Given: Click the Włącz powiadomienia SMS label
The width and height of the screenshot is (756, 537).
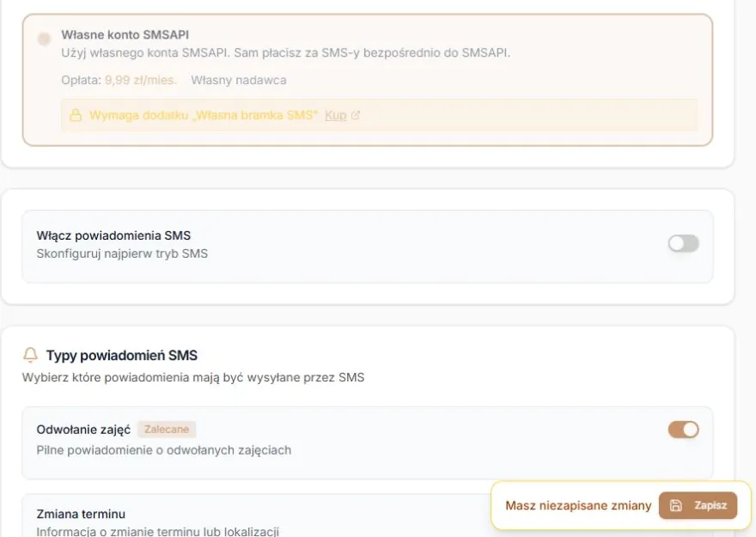Looking at the screenshot, I should (113, 235).
